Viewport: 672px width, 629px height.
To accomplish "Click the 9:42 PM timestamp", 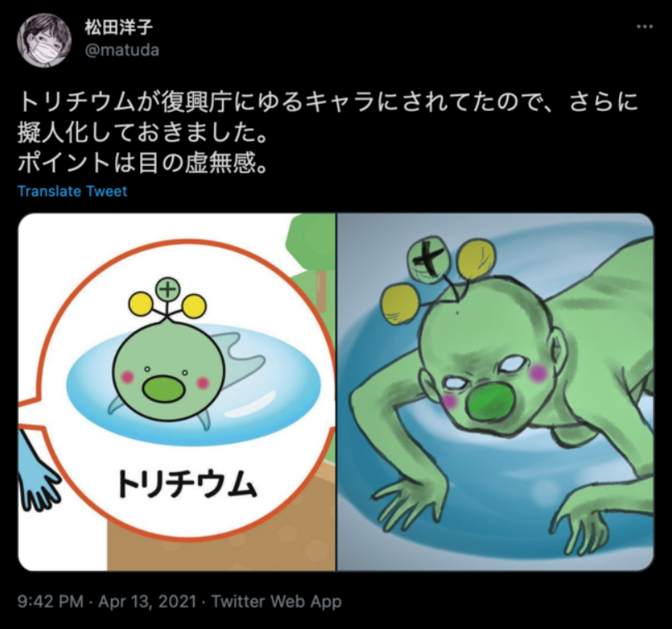I will [x=51, y=601].
